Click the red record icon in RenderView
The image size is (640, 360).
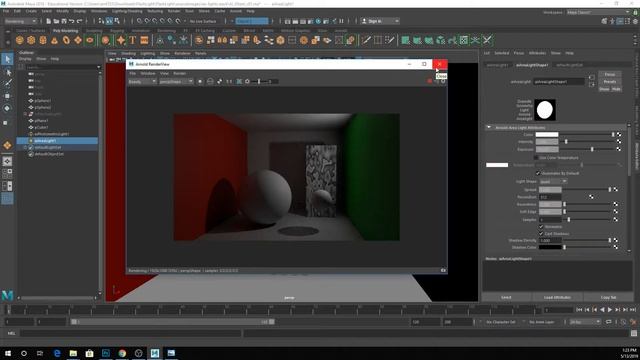tap(429, 81)
